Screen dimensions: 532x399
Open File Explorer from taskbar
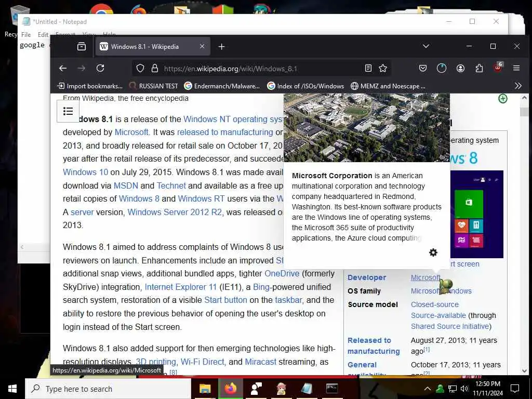coord(205,389)
